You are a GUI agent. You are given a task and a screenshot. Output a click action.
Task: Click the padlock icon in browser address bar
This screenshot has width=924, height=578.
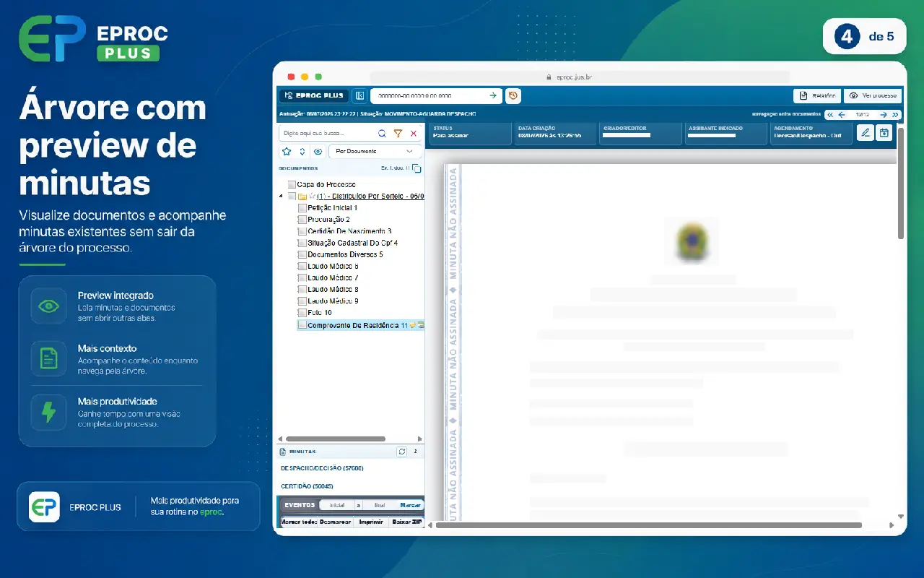point(549,77)
